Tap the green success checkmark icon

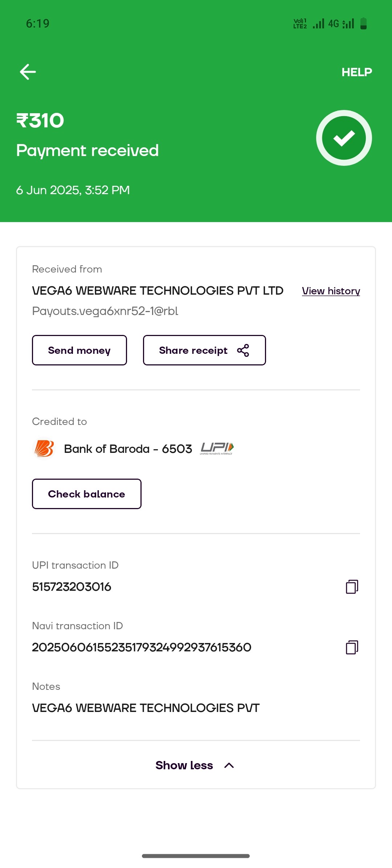pyautogui.click(x=344, y=138)
